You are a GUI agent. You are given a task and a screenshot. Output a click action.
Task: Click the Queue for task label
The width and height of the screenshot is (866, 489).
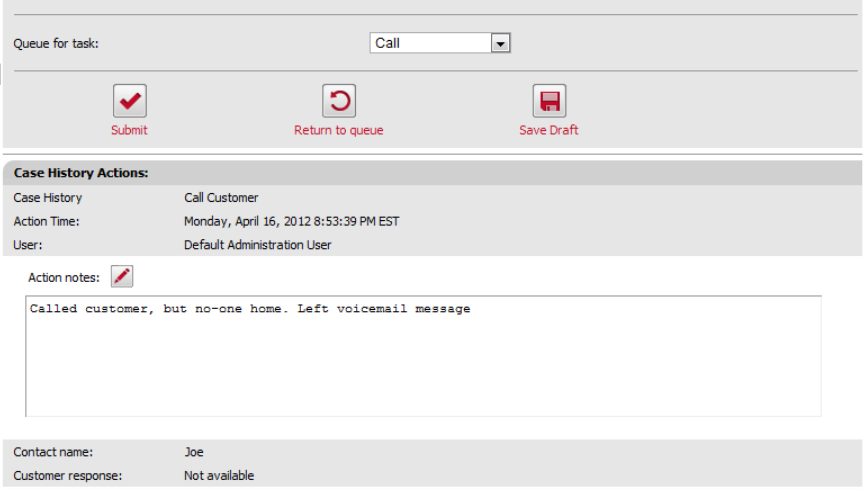[56, 44]
